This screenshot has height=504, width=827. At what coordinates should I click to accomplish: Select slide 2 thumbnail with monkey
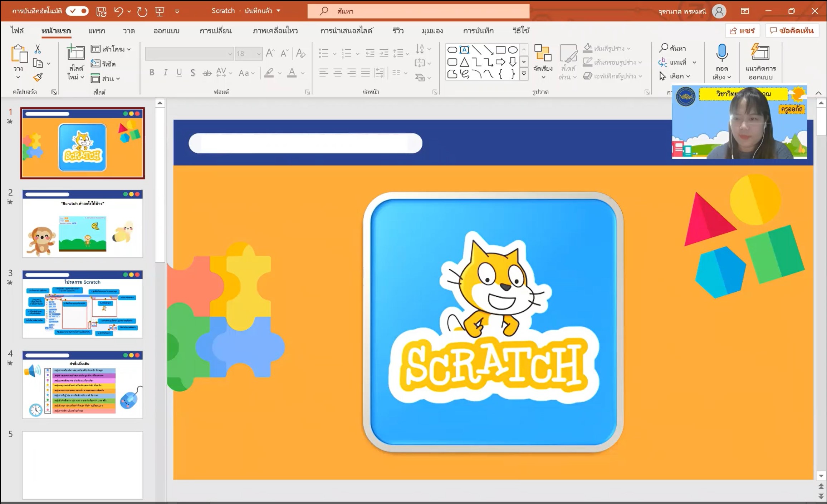pos(83,223)
